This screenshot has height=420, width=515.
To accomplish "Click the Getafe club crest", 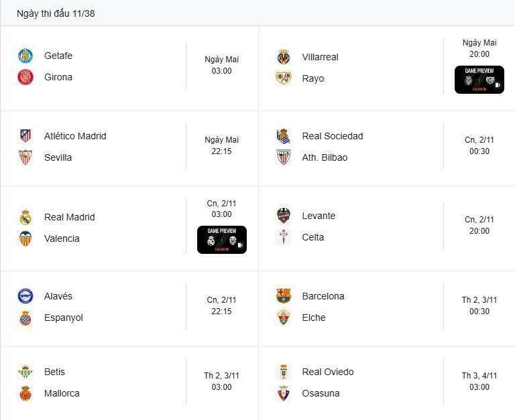I will (x=25, y=56).
